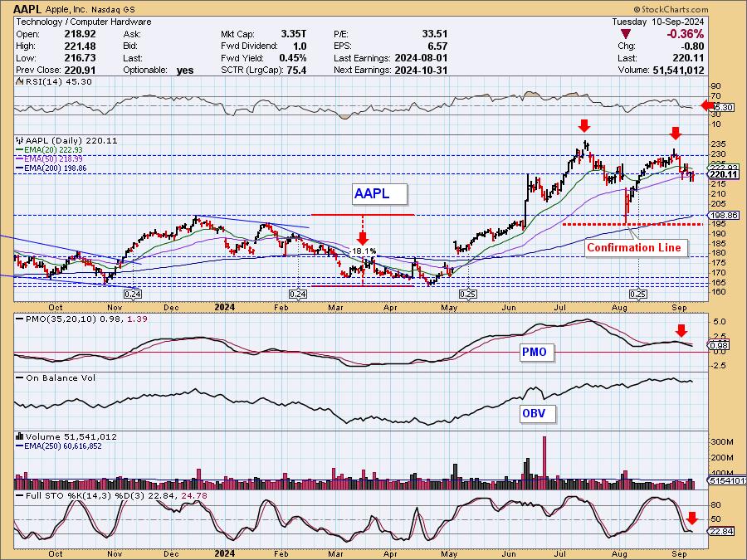Click the 0.24 dividend marker below Feb
This screenshot has width=747, height=560.
point(297,295)
